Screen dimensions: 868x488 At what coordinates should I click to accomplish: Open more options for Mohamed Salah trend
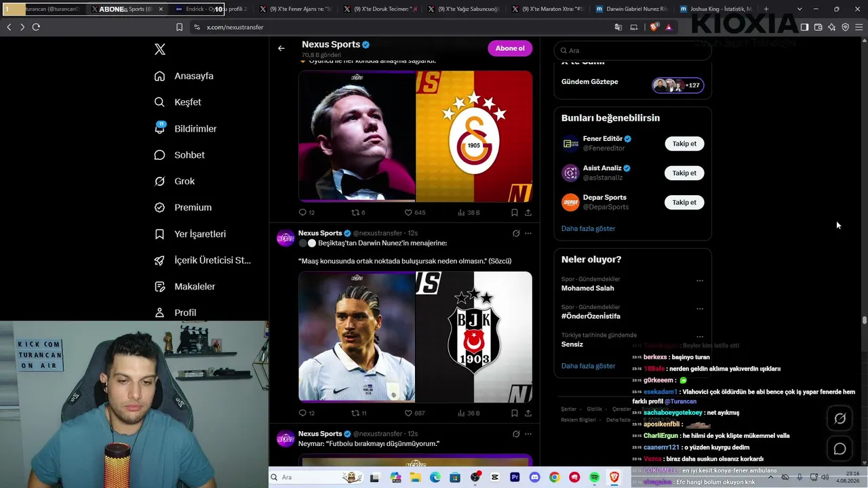(x=700, y=281)
